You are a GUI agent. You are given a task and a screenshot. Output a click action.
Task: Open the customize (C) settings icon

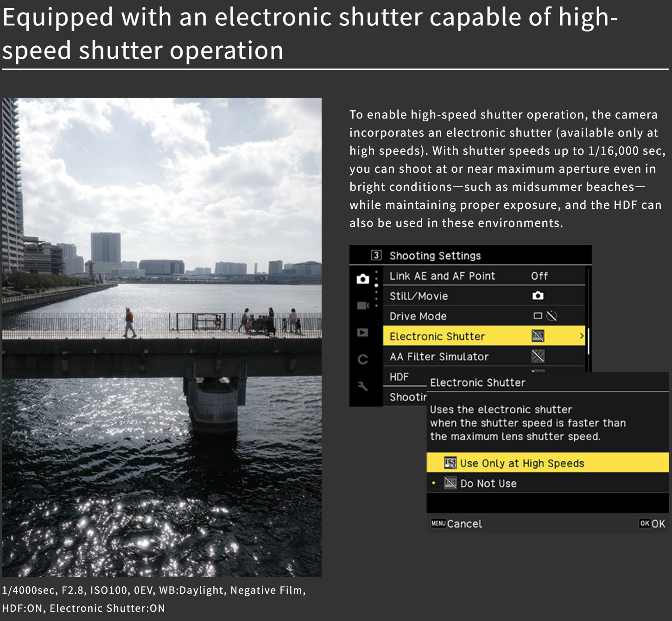363,359
